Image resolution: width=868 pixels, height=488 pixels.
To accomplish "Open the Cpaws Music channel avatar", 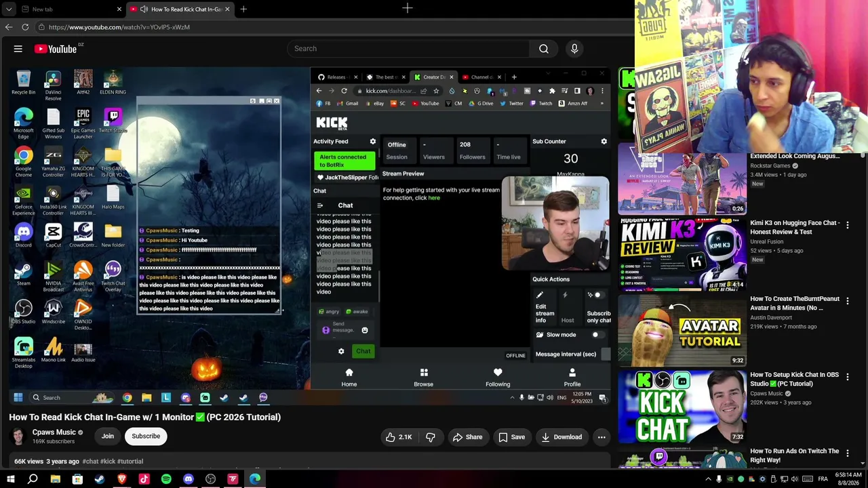I will 18,436.
